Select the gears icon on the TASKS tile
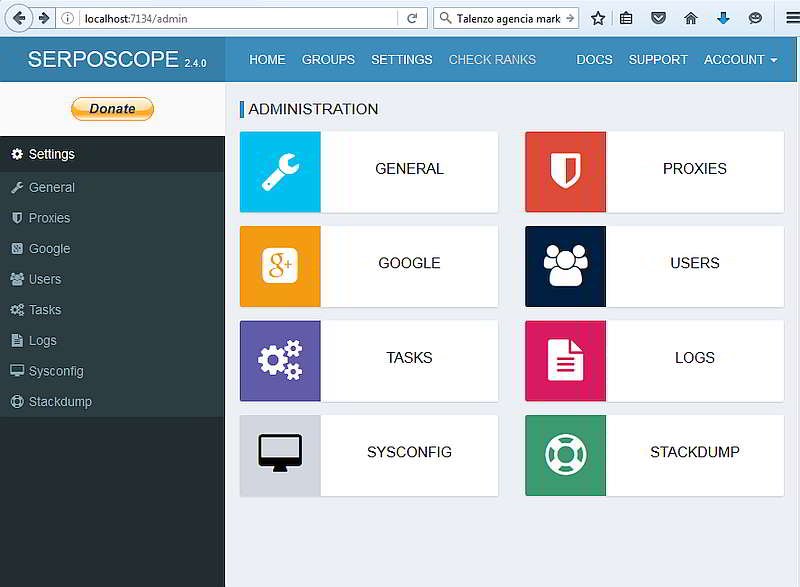 click(278, 360)
